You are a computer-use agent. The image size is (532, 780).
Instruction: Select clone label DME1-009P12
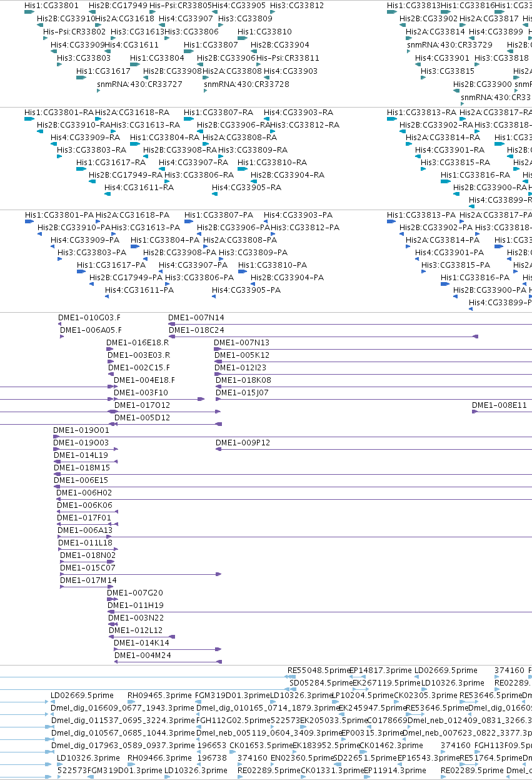coord(243,443)
